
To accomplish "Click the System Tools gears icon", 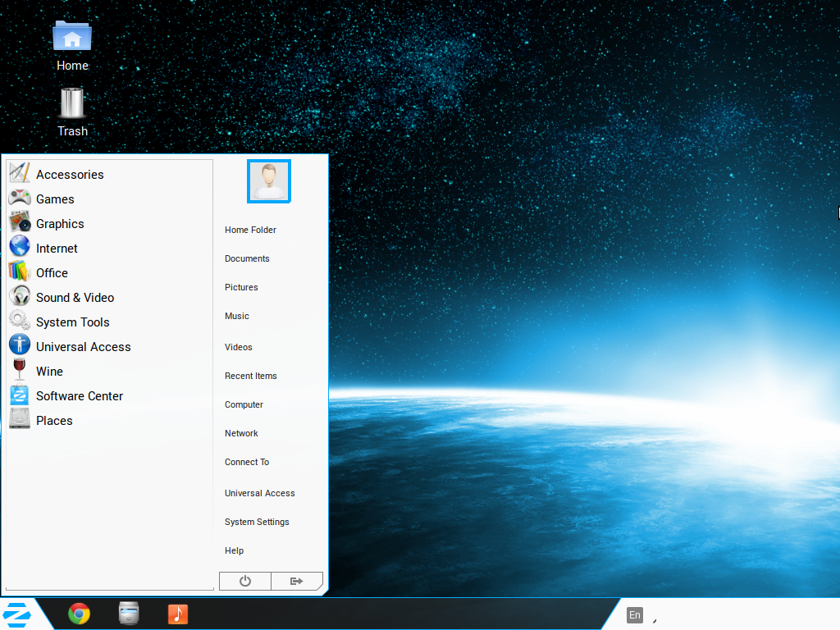I will point(20,321).
